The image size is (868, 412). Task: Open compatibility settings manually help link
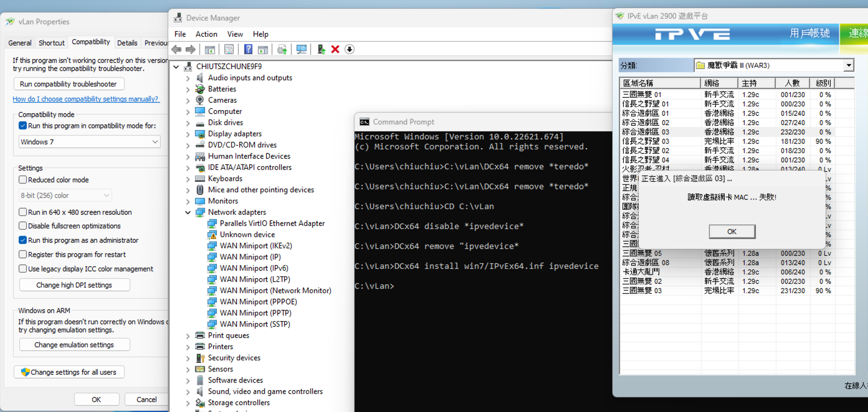pos(86,99)
